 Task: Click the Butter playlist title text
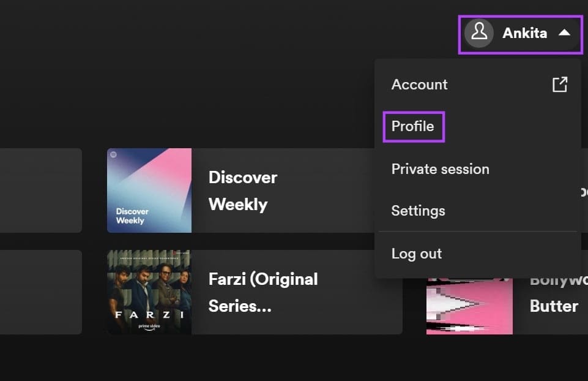click(x=554, y=306)
